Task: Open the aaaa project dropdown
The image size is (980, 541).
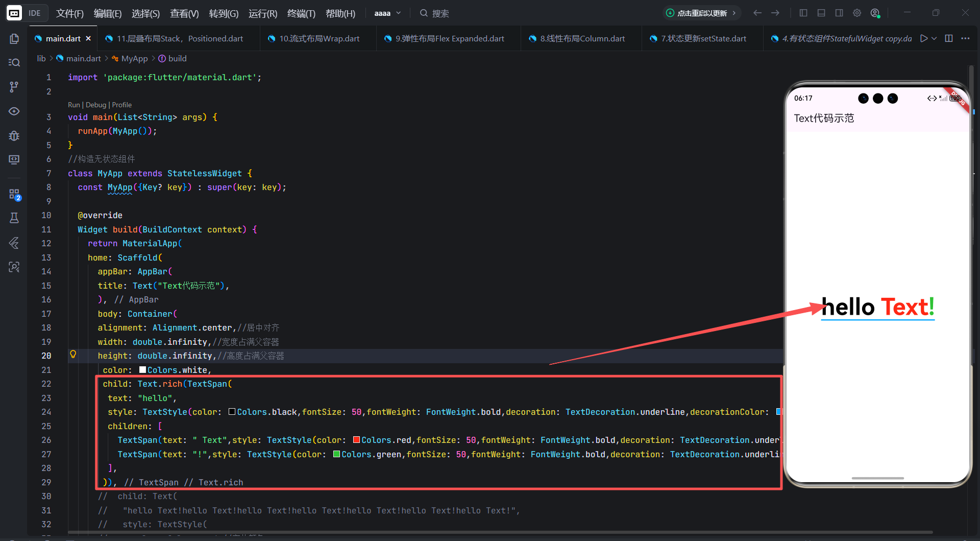Action: (387, 13)
